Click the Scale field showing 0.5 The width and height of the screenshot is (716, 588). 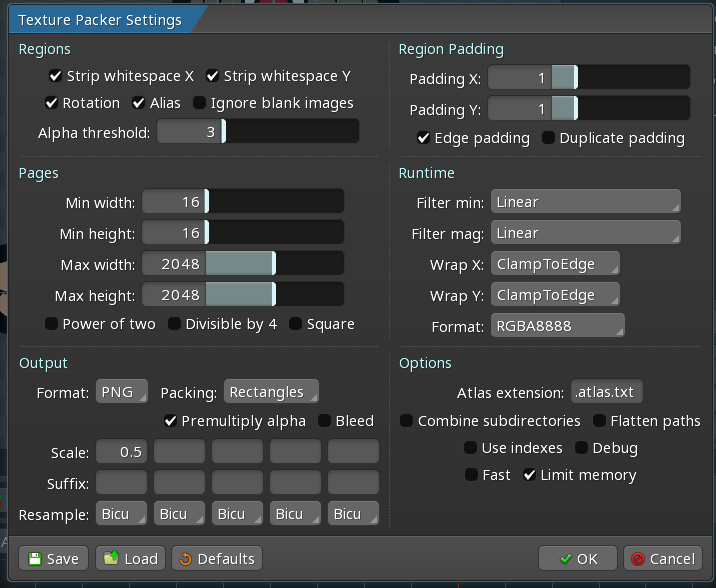click(122, 452)
